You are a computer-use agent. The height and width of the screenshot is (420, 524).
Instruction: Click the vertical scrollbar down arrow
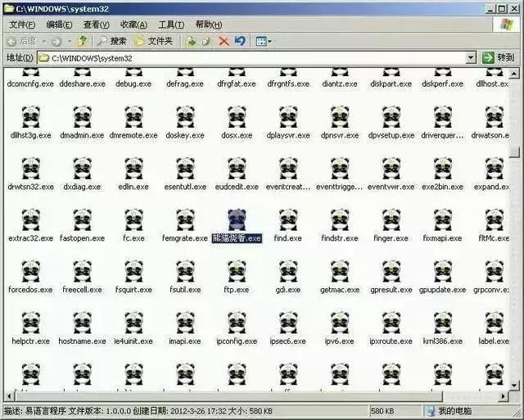pos(514,386)
